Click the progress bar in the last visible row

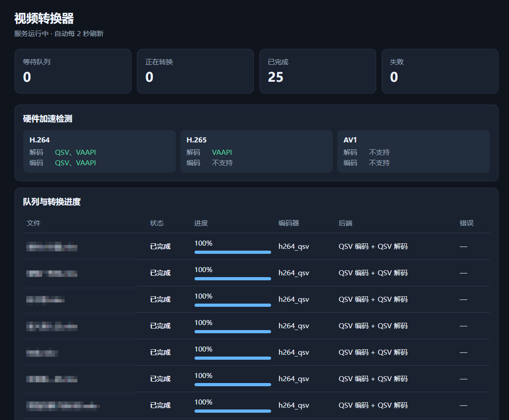pyautogui.click(x=233, y=411)
